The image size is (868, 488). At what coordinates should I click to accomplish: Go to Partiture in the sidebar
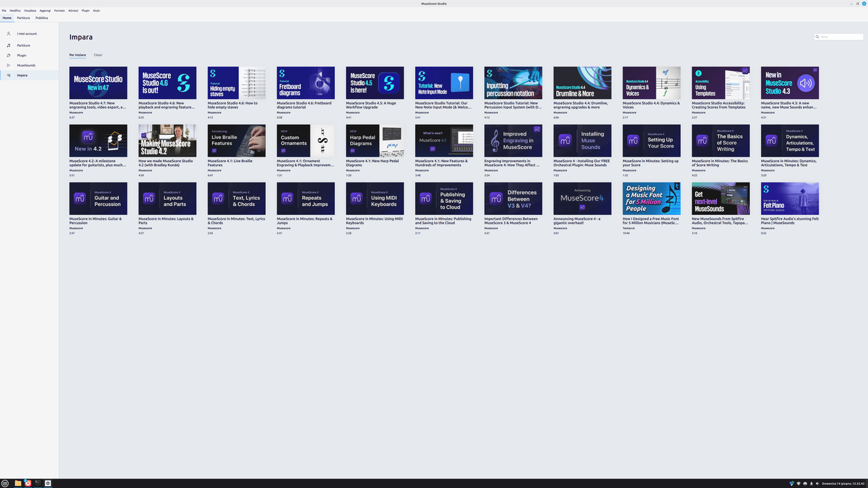[x=29, y=45]
